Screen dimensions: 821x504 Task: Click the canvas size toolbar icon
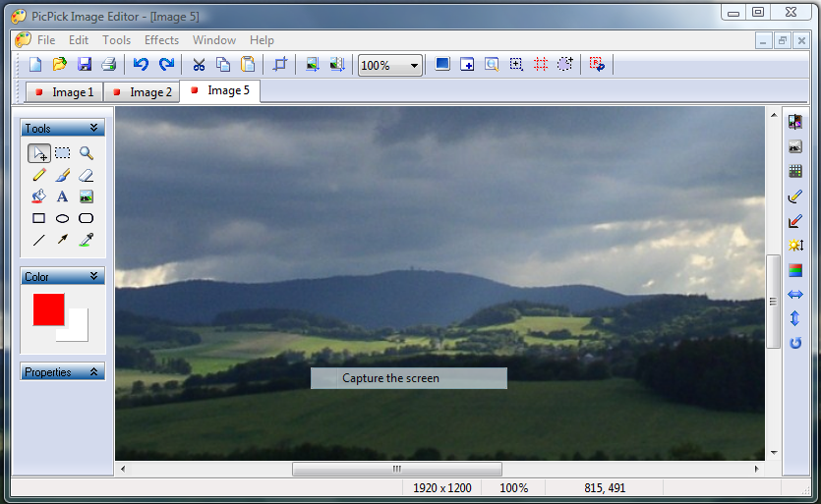click(337, 65)
